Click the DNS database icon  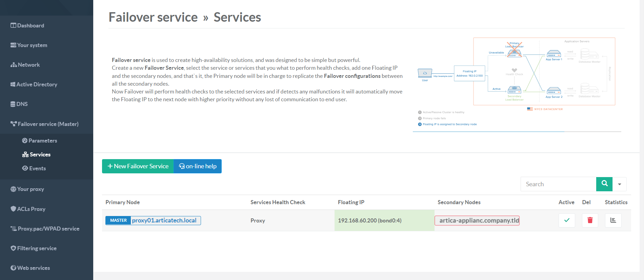(x=13, y=104)
